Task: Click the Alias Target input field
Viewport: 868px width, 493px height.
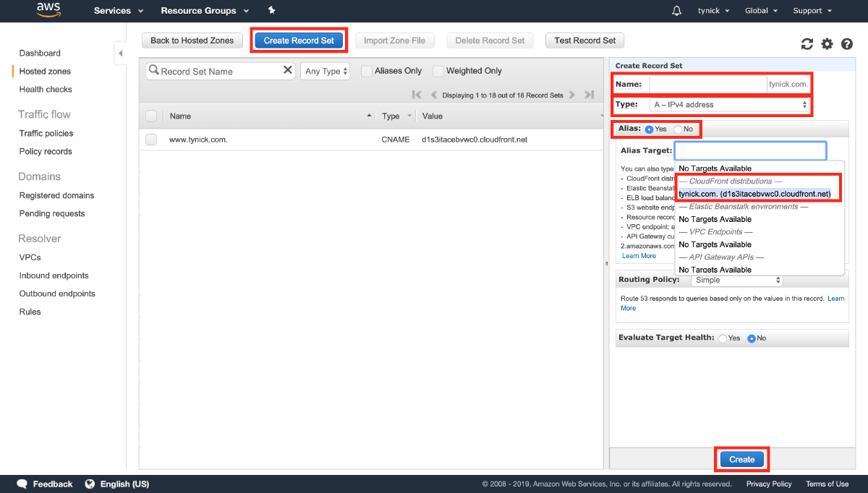Action: (x=750, y=151)
